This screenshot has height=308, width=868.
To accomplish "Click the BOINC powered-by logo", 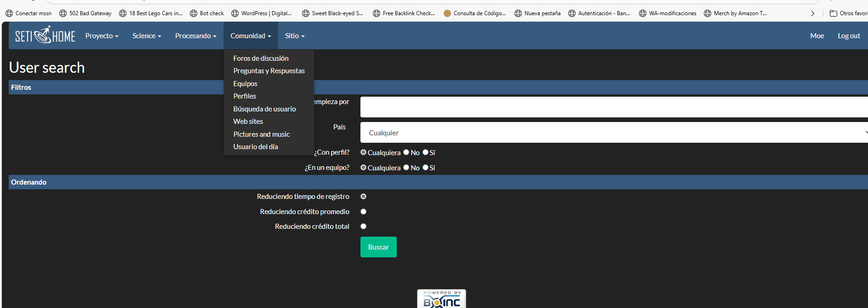I will click(441, 299).
